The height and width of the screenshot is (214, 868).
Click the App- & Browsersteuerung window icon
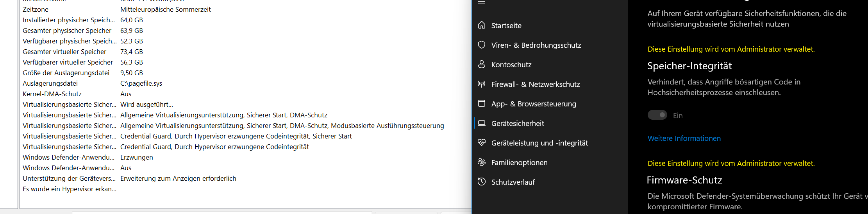tap(482, 104)
